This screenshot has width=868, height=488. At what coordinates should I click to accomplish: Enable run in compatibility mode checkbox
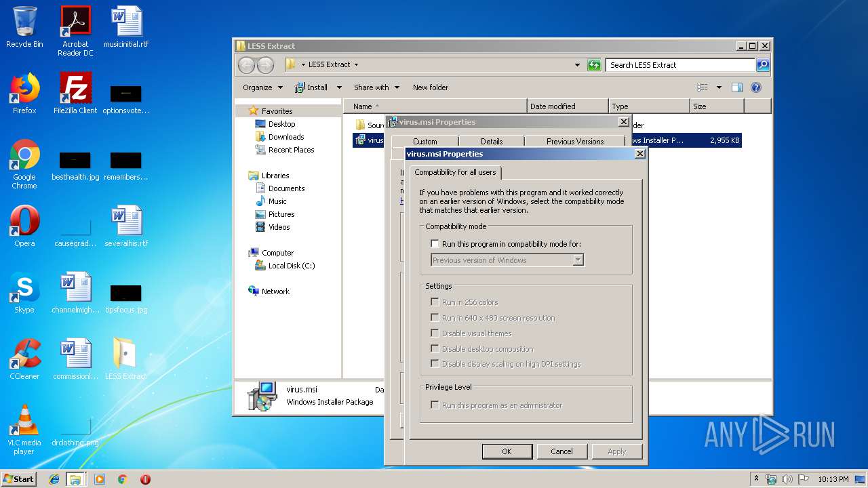coord(435,244)
